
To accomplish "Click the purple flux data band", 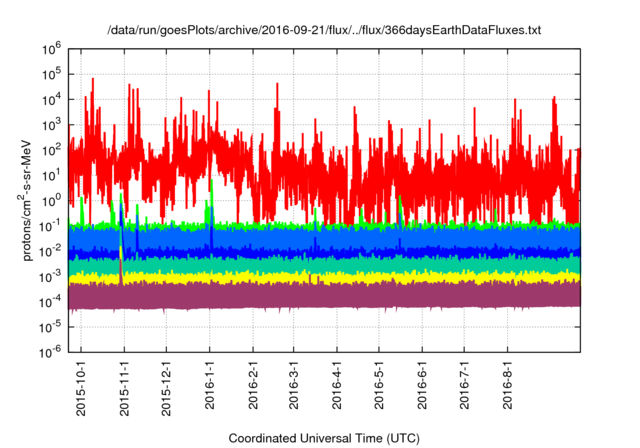I will click(324, 297).
